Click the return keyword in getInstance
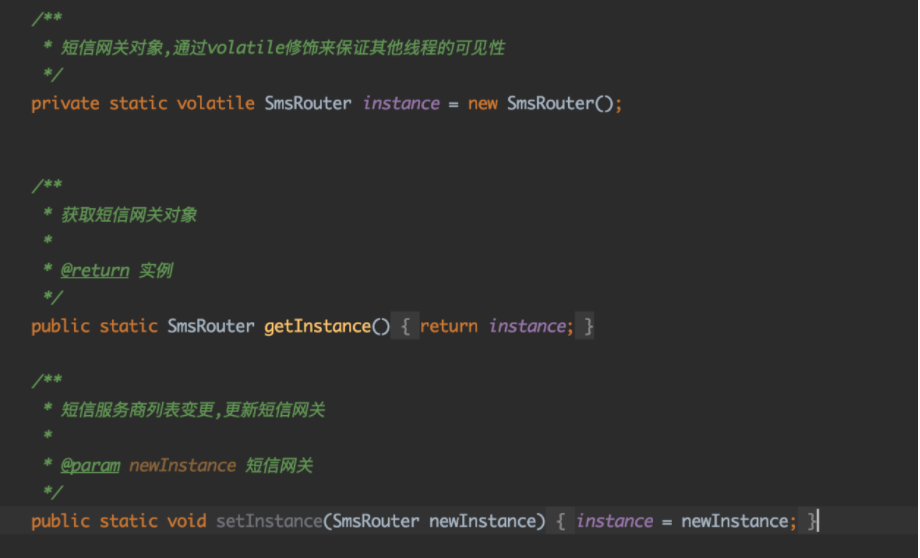This screenshot has height=558, width=920. (x=449, y=326)
